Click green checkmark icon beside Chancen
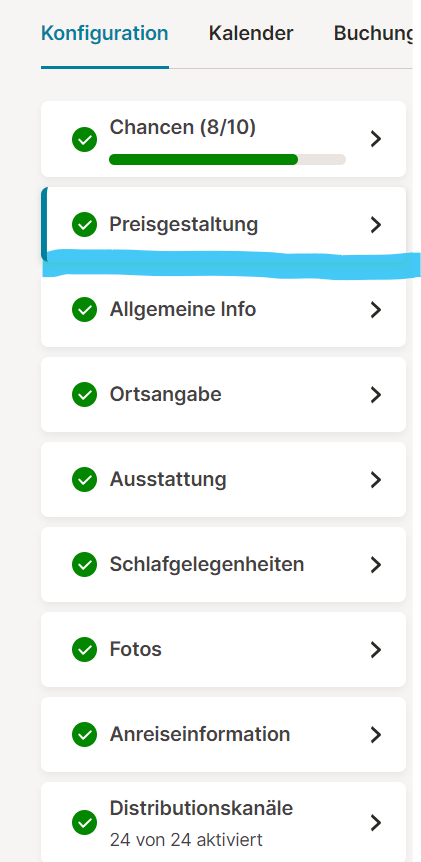Screen dimensions: 421x862 coord(85,139)
